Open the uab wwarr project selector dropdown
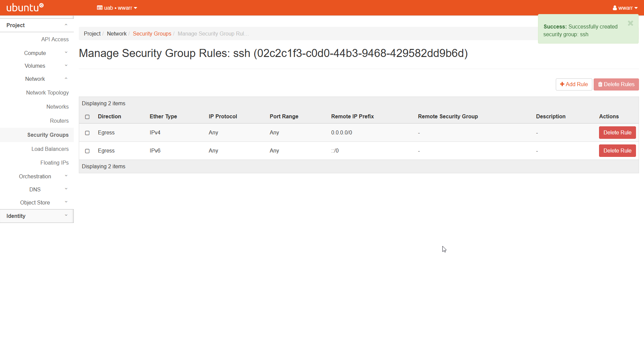Image resolution: width=644 pixels, height=362 pixels. tap(117, 8)
